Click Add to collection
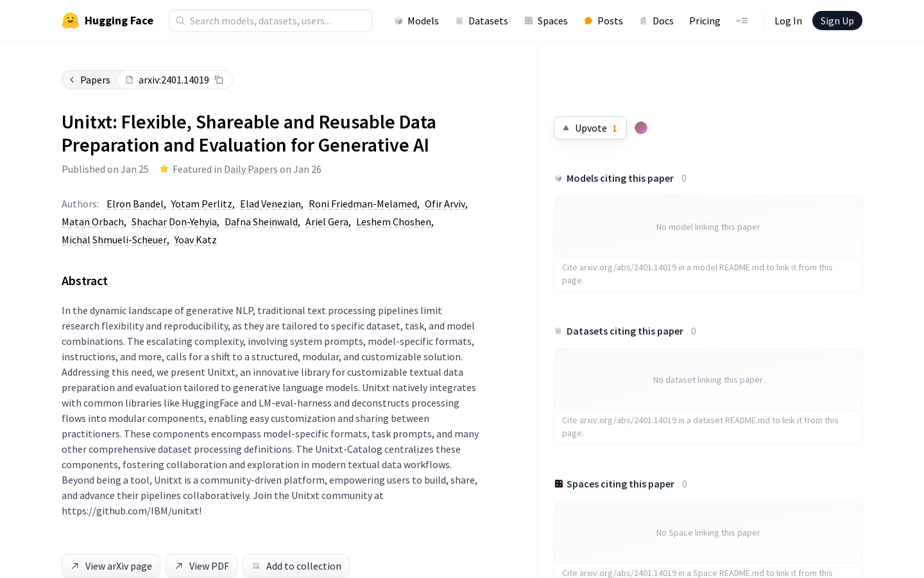Viewport: 924px width, 578px height. coord(296,566)
